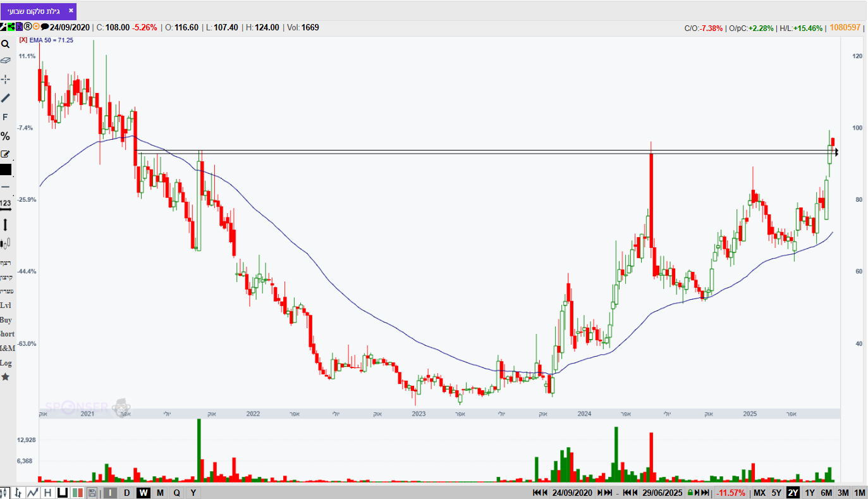
Task: Click the start date field 24/09/2020
Action: pos(572,493)
